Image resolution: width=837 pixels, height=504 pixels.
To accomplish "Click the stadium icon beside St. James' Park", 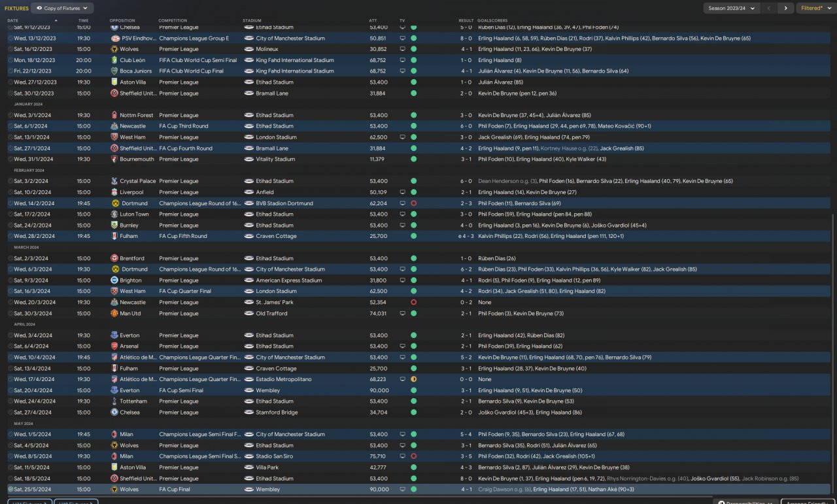I will pyautogui.click(x=249, y=302).
